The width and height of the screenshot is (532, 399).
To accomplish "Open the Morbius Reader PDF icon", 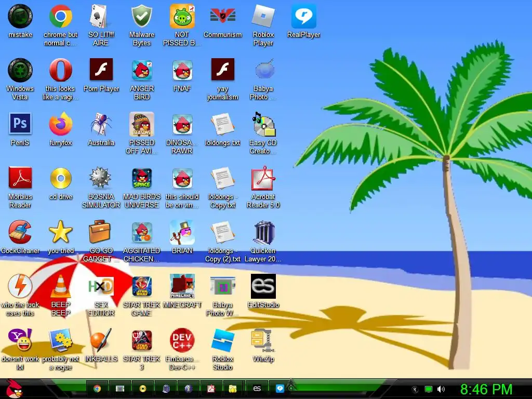I will tap(20, 178).
